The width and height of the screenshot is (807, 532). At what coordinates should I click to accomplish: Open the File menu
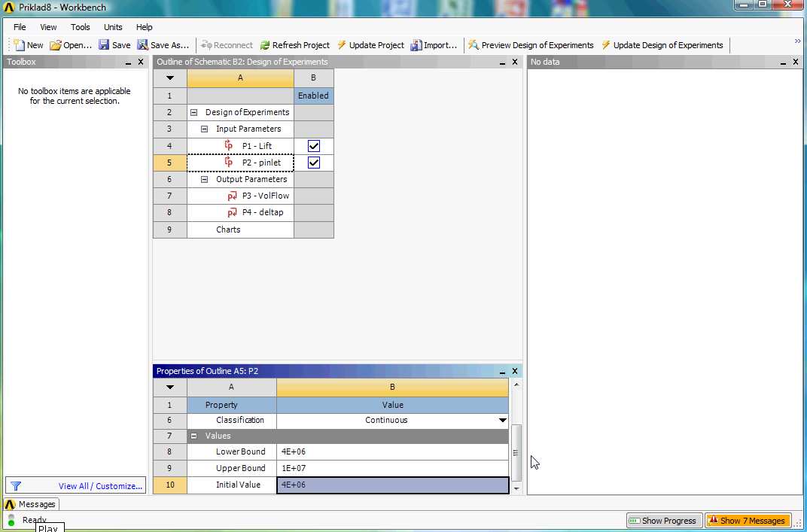pos(20,27)
